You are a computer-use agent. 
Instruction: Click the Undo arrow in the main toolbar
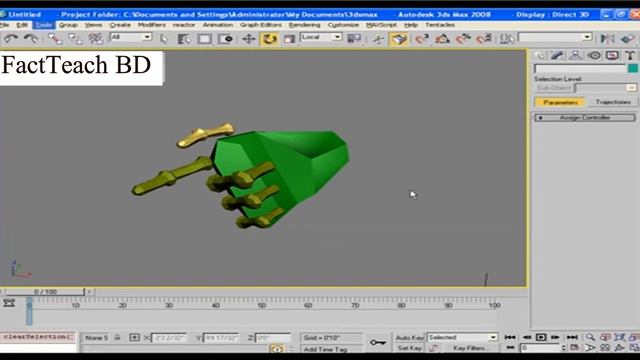click(x=11, y=39)
